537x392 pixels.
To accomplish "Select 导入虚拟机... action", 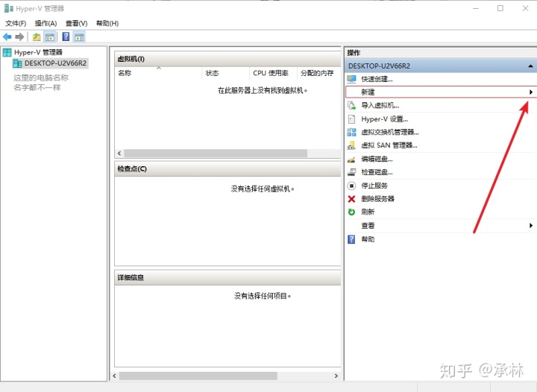I will coord(380,105).
